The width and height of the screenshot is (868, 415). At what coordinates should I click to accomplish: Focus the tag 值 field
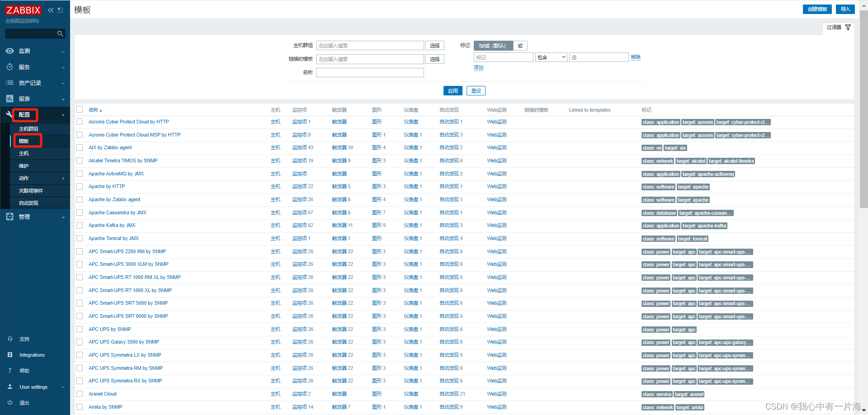tap(599, 57)
